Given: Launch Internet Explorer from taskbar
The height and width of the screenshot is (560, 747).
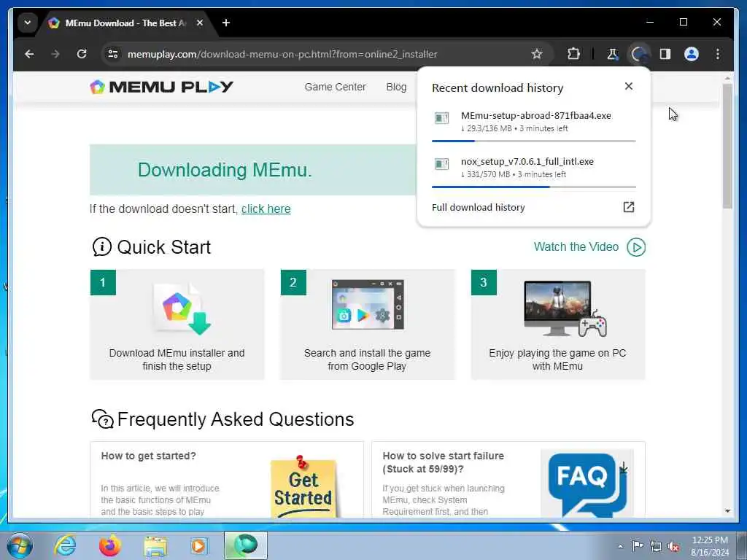Looking at the screenshot, I should 65,545.
